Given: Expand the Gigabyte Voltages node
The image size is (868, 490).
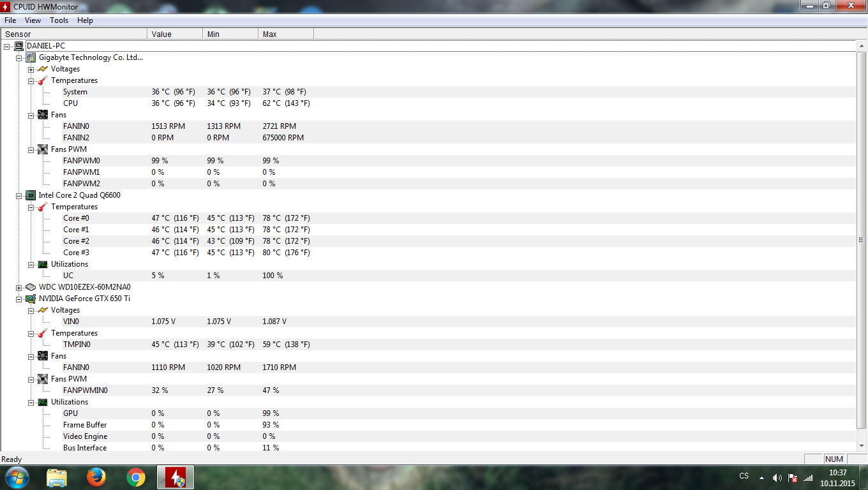Looking at the screenshot, I should [31, 69].
